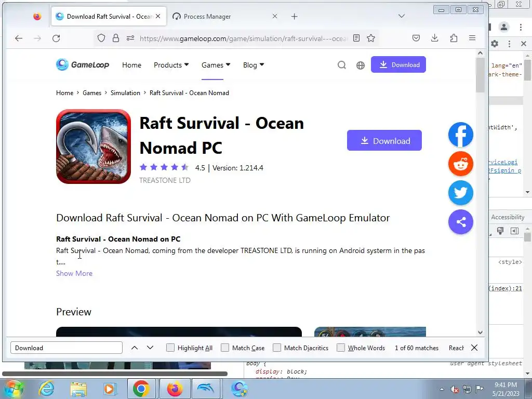Go to next find match
Viewport: 532px width, 399px height.
click(x=150, y=348)
